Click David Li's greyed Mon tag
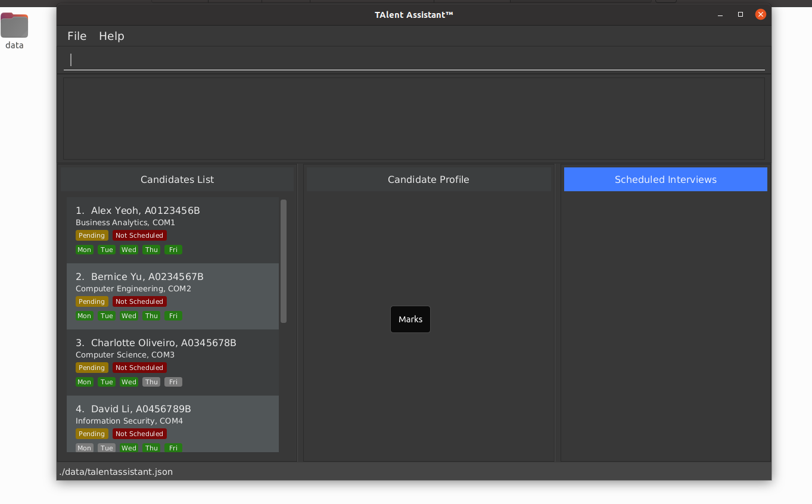 85,448
